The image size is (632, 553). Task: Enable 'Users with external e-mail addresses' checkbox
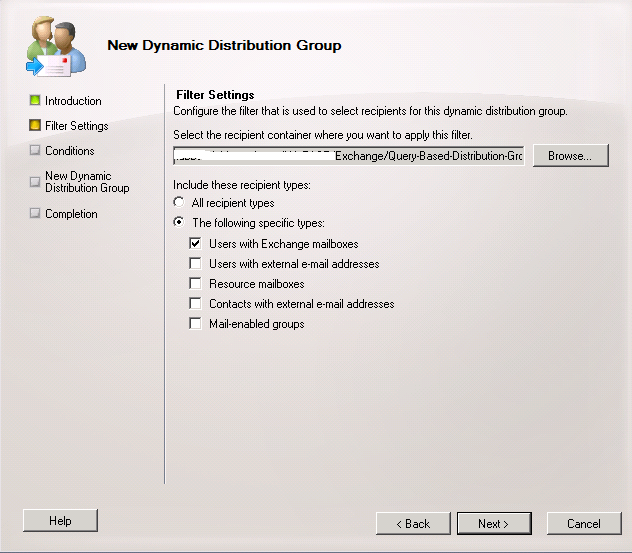pos(196,264)
